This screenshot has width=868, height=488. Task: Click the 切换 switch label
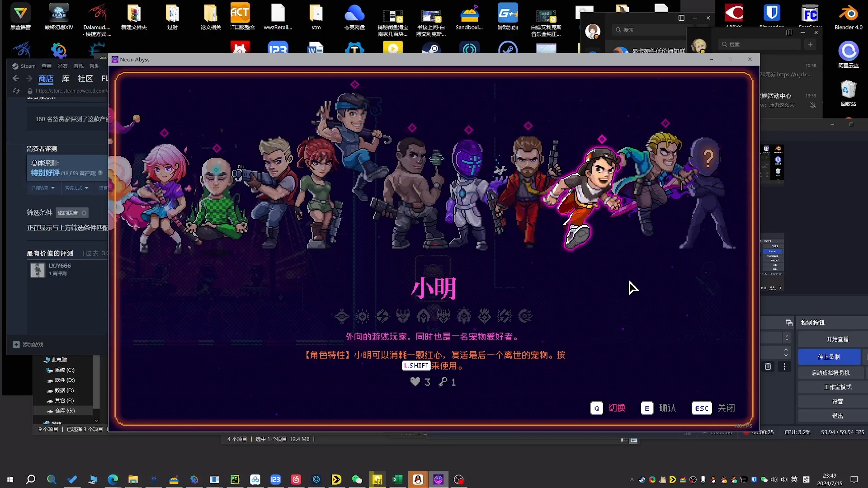point(617,408)
